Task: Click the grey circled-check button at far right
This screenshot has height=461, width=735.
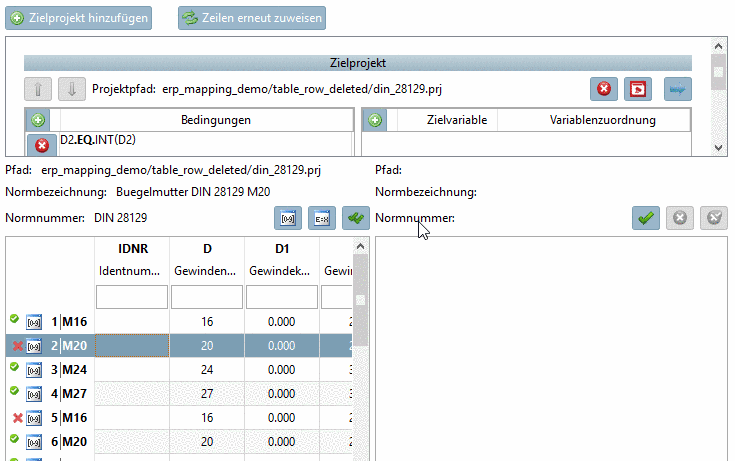Action: tap(714, 218)
